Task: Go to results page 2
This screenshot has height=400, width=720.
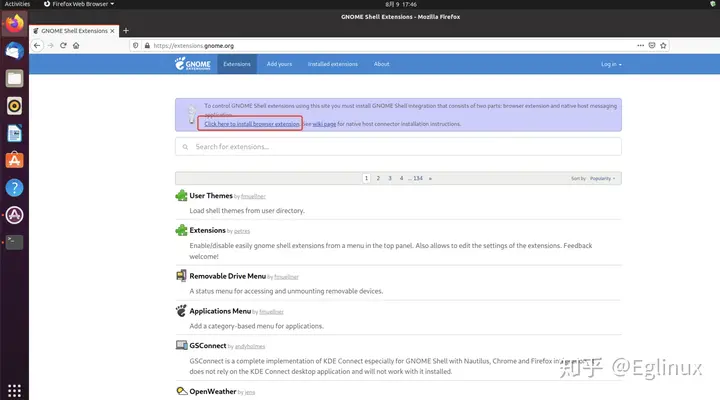Action: [378, 178]
